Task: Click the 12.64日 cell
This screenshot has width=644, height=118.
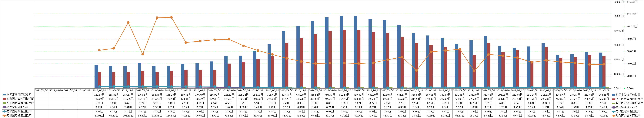Action: pyautogui.click(x=416, y=103)
